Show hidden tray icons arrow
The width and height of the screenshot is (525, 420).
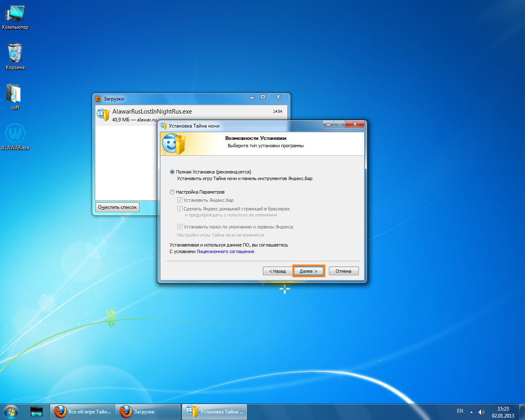coord(471,412)
